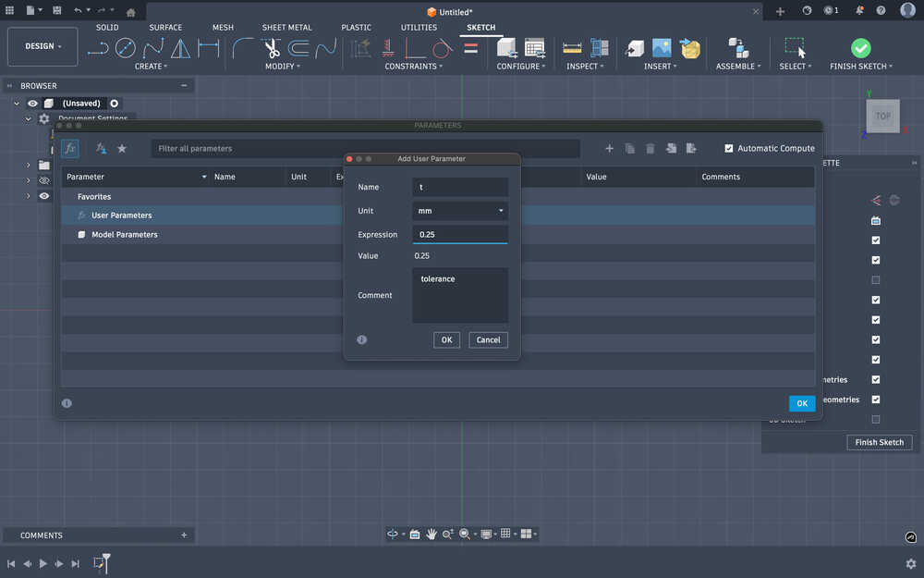This screenshot has width=924, height=578.
Task: Open the SURFACE tab
Action: pyautogui.click(x=165, y=28)
